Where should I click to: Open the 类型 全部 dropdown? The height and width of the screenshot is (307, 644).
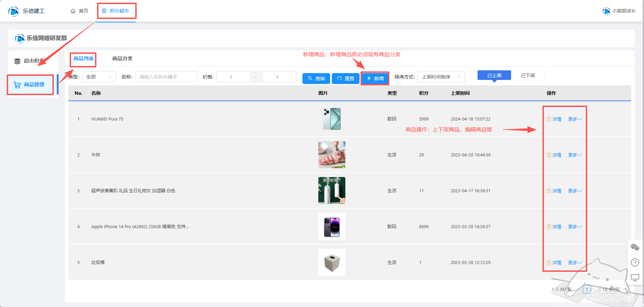coord(99,77)
